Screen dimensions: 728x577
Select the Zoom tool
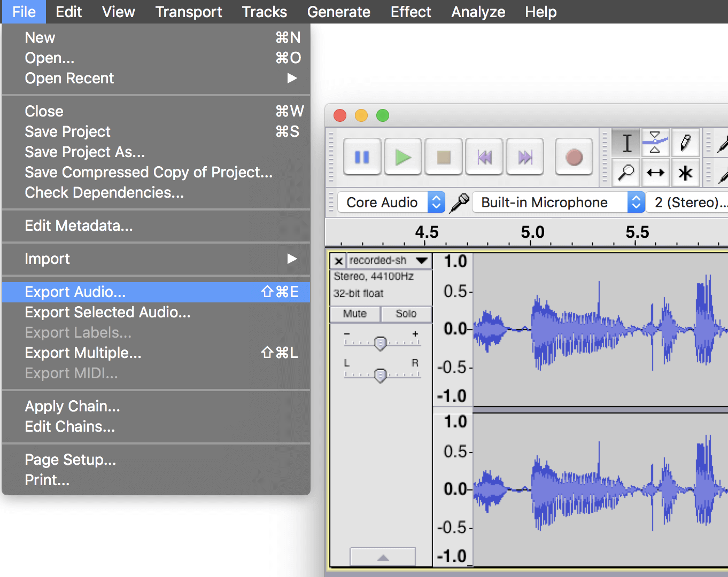point(626,173)
